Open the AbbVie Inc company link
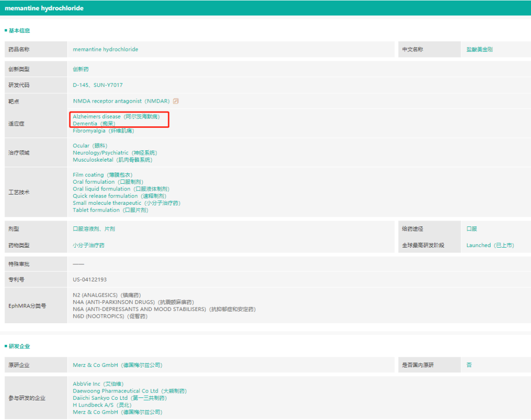531x420 pixels. 98,384
